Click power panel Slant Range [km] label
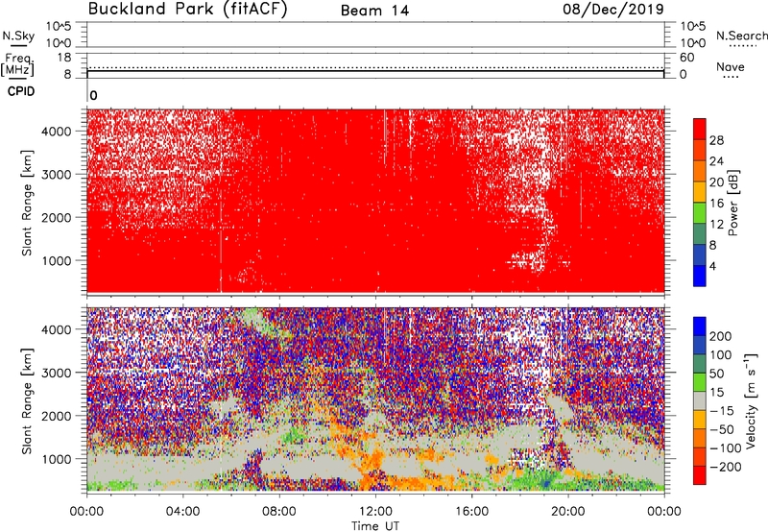 (27, 203)
